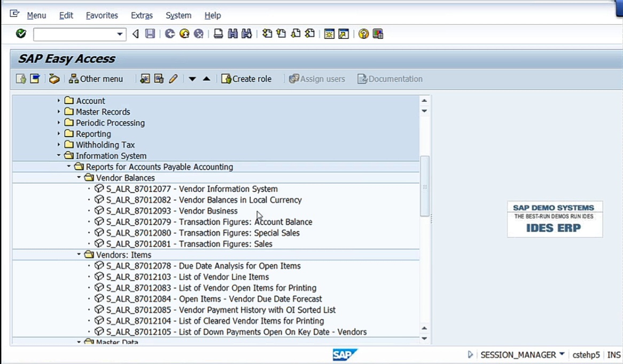Screen dimensions: 623x364
Task: Click the Find binoculars icon
Action: pos(232,34)
